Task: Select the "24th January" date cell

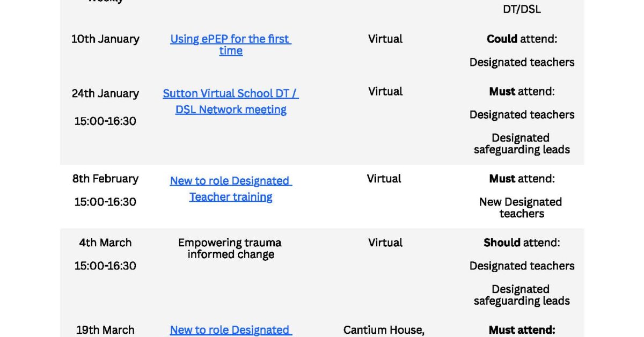Action: (105, 93)
